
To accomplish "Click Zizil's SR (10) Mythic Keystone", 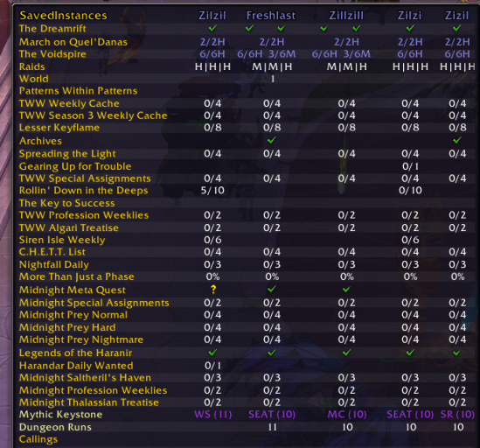I will [457, 415].
